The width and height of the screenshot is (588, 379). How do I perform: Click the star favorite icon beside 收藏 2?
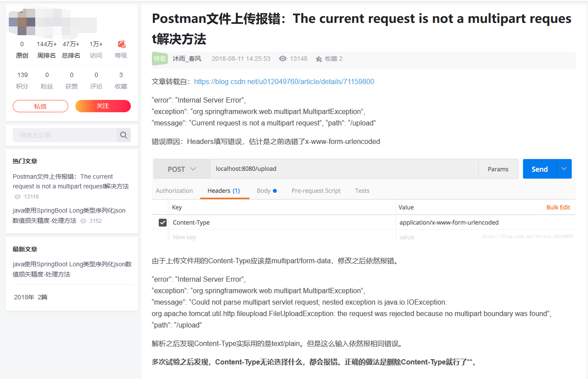click(x=318, y=59)
